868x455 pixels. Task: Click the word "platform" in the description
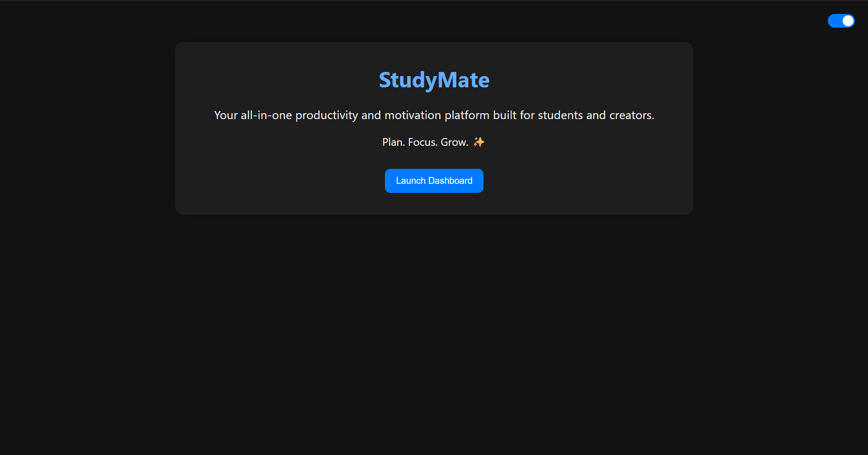click(467, 115)
